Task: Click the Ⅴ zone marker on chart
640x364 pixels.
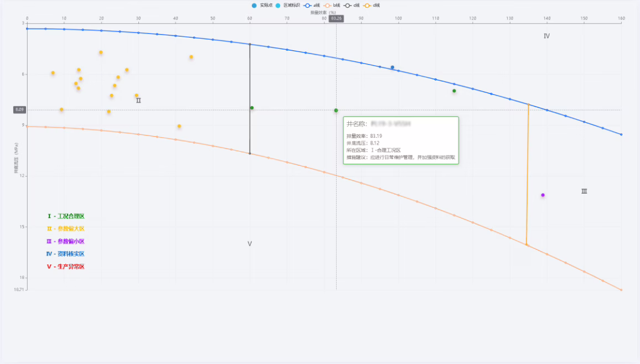Action: point(250,243)
